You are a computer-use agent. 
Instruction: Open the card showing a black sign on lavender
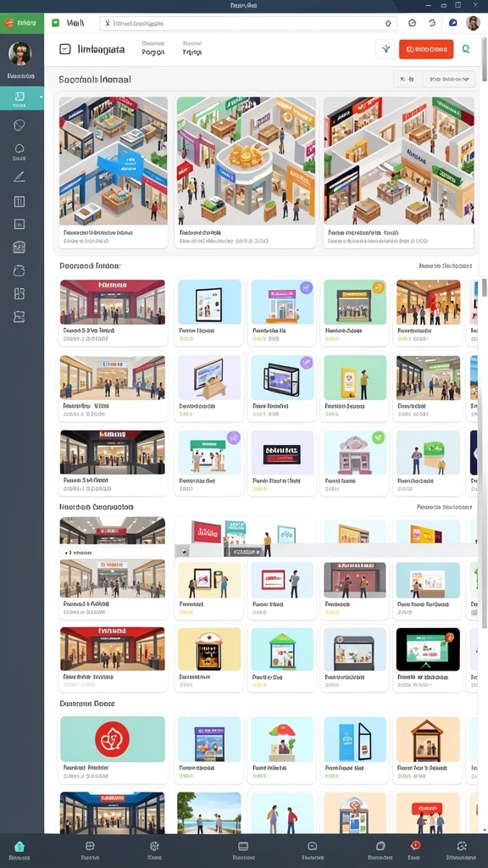[x=282, y=462]
